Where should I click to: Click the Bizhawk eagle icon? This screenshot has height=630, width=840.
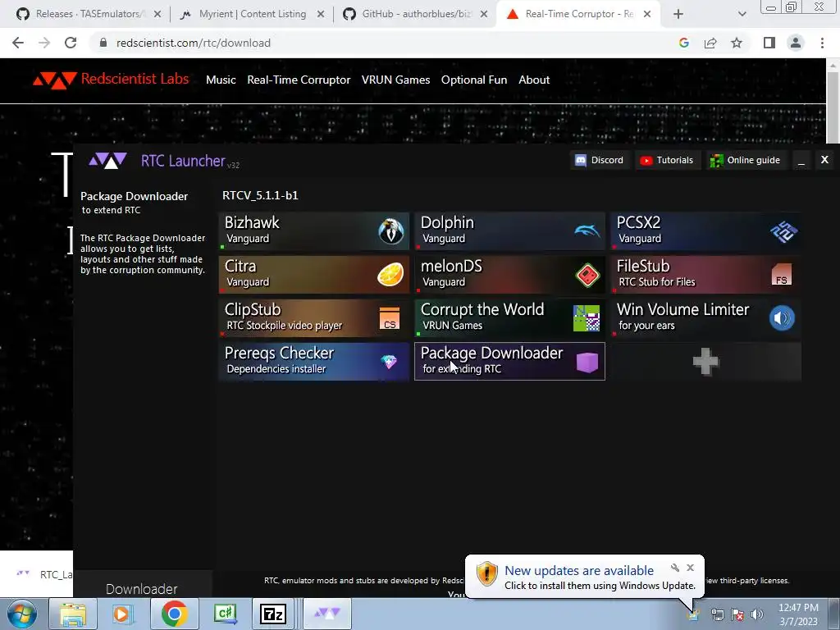pyautogui.click(x=391, y=231)
